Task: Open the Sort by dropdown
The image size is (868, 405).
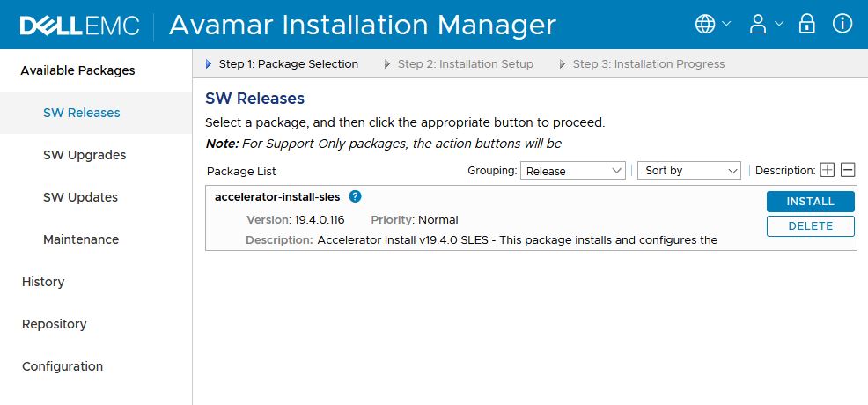Action: [689, 171]
